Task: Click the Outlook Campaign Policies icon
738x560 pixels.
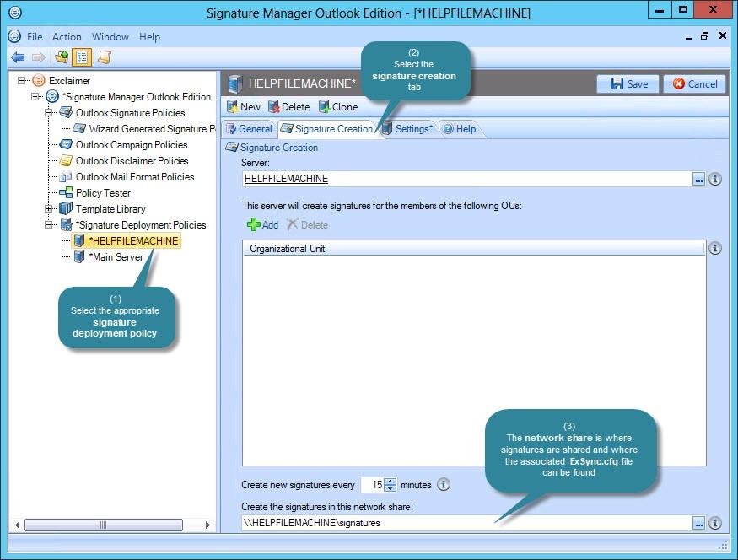Action: coord(66,144)
